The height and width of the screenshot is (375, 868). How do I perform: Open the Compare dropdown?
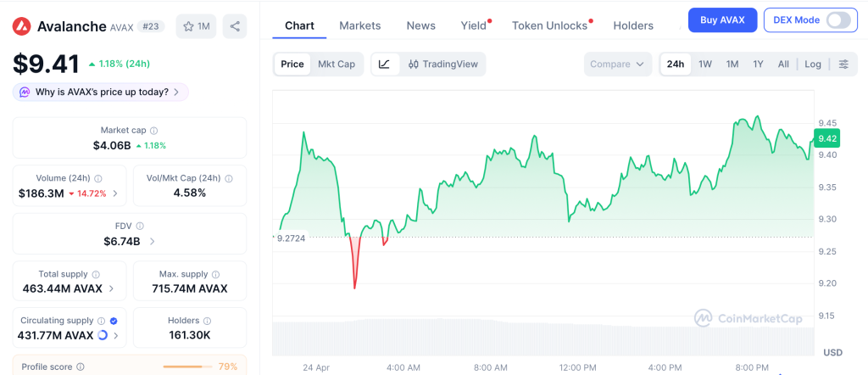618,64
